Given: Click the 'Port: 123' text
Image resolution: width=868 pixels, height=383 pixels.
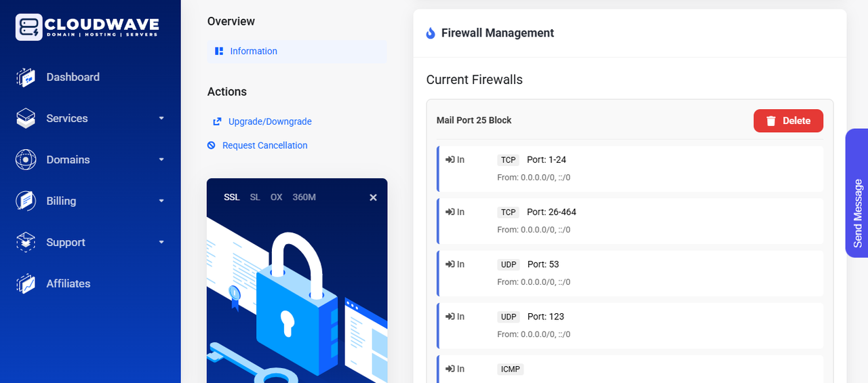Looking at the screenshot, I should pos(546,317).
